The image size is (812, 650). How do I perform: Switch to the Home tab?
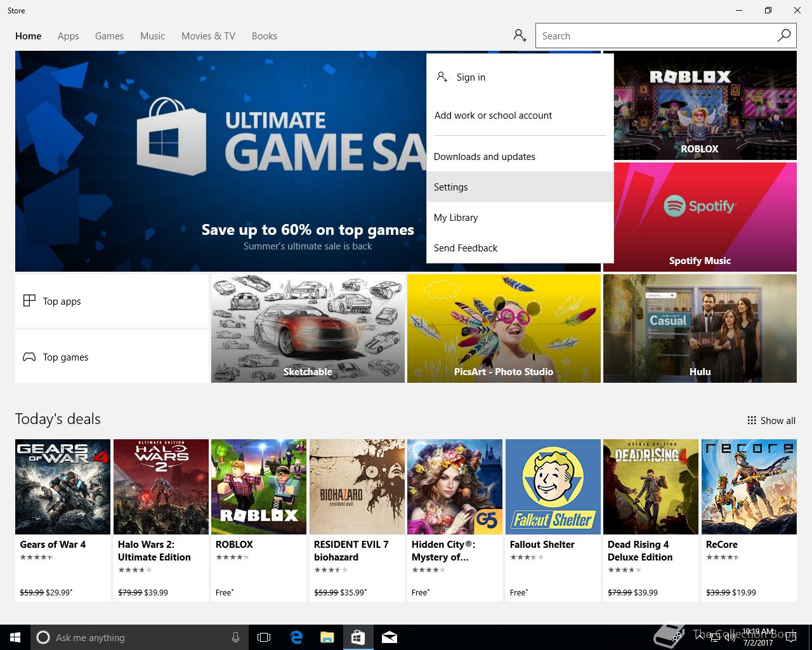(x=29, y=36)
